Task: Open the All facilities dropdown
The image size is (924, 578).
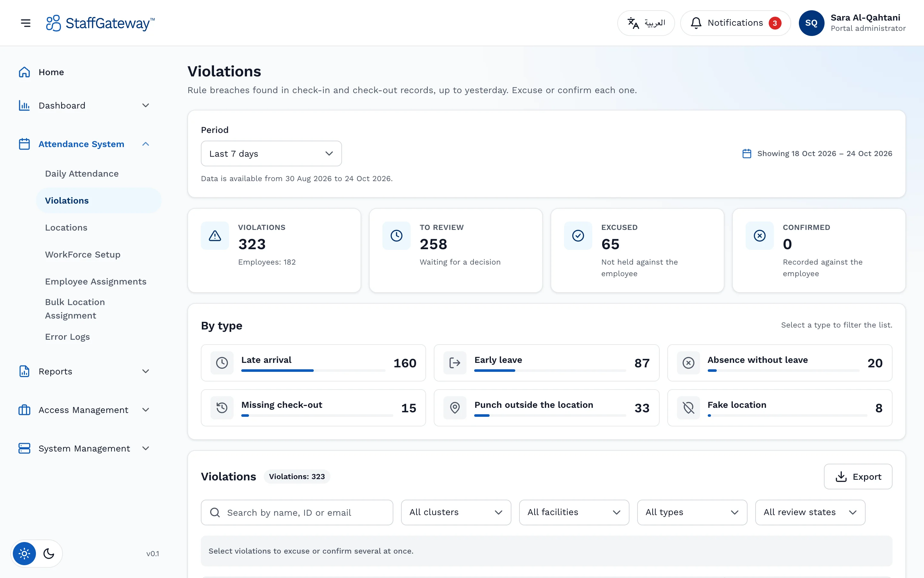Action: (x=574, y=512)
